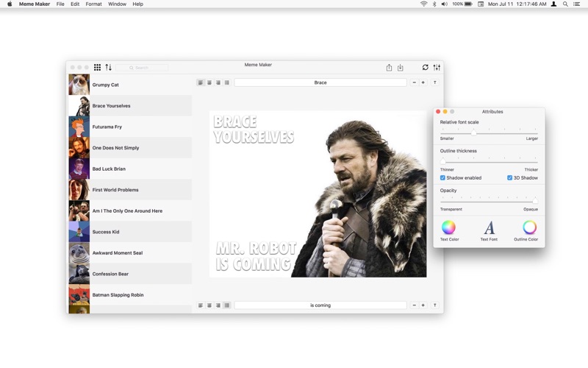Click the meme Search field
Screen dimensions: 588x368
tap(142, 68)
